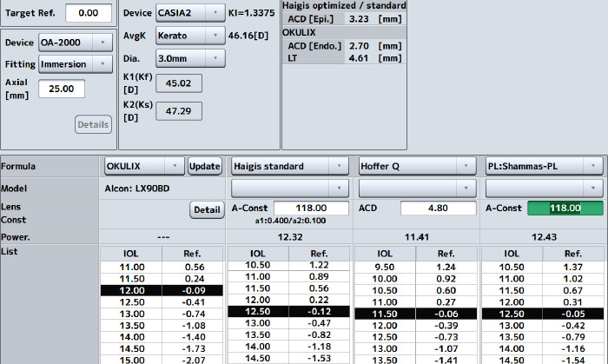The width and height of the screenshot is (608, 364).
Task: Select Shammas row with Ref. -1.16
Action: pos(543,348)
